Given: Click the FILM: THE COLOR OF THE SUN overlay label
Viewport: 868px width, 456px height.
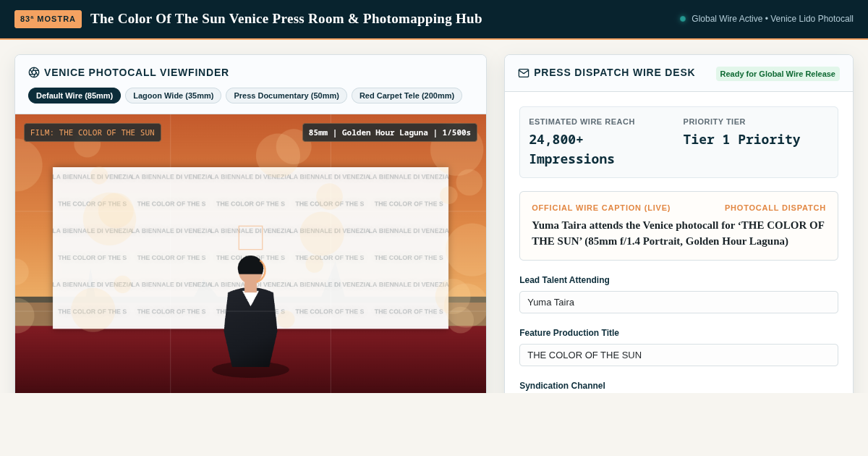Looking at the screenshot, I should 93,132.
